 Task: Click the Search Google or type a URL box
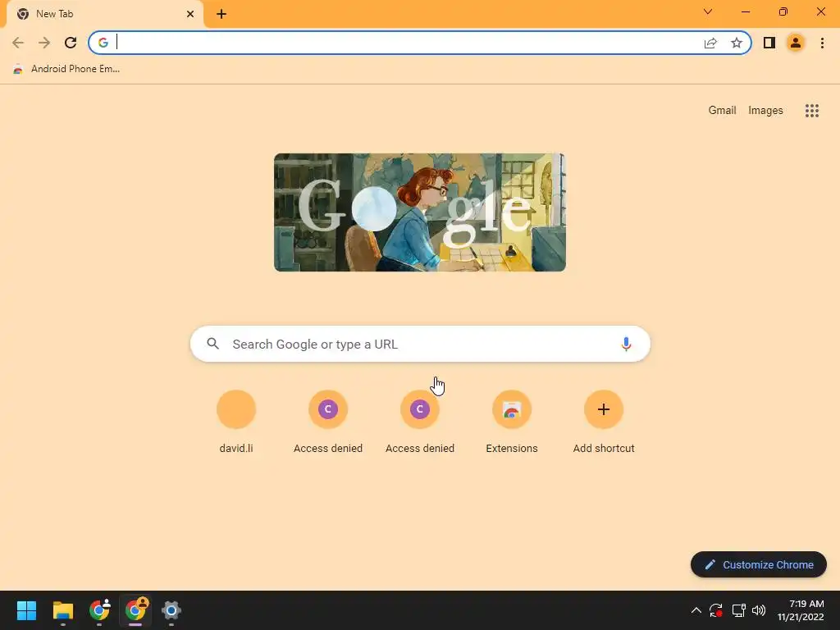pyautogui.click(x=420, y=344)
